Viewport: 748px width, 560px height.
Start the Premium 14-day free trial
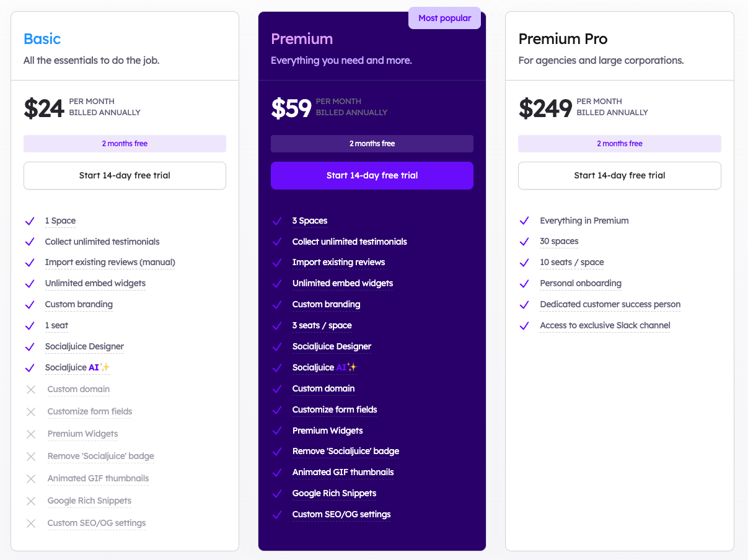click(372, 175)
